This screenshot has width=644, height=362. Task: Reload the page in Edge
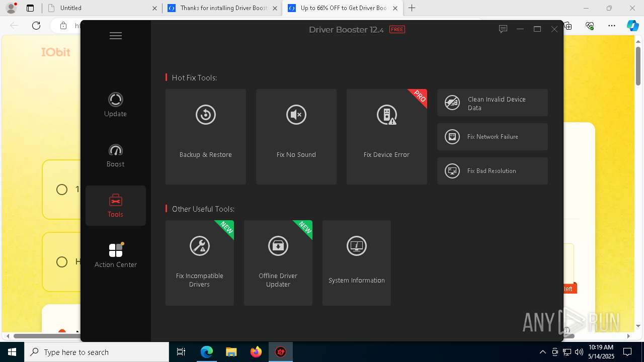[x=36, y=26]
